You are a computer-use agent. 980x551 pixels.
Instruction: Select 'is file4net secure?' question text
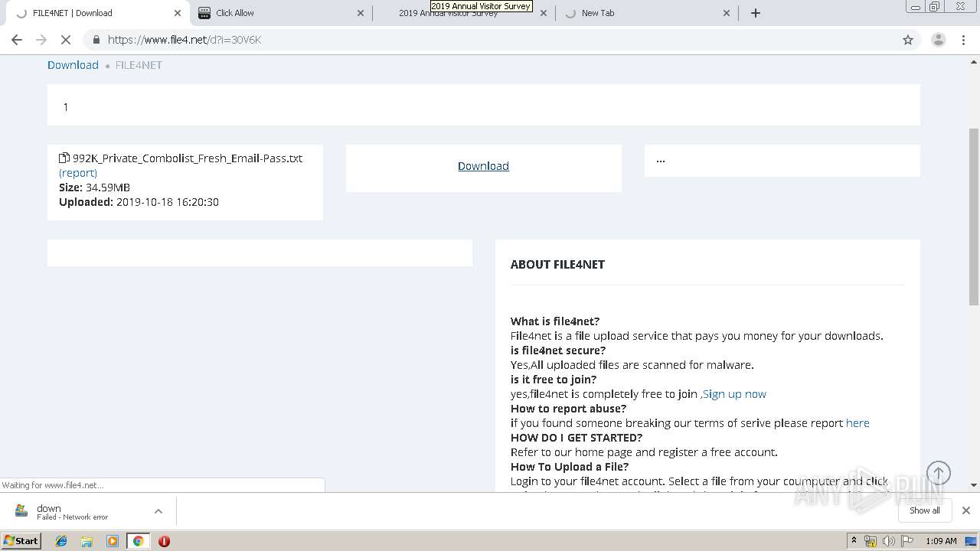pyautogui.click(x=558, y=350)
